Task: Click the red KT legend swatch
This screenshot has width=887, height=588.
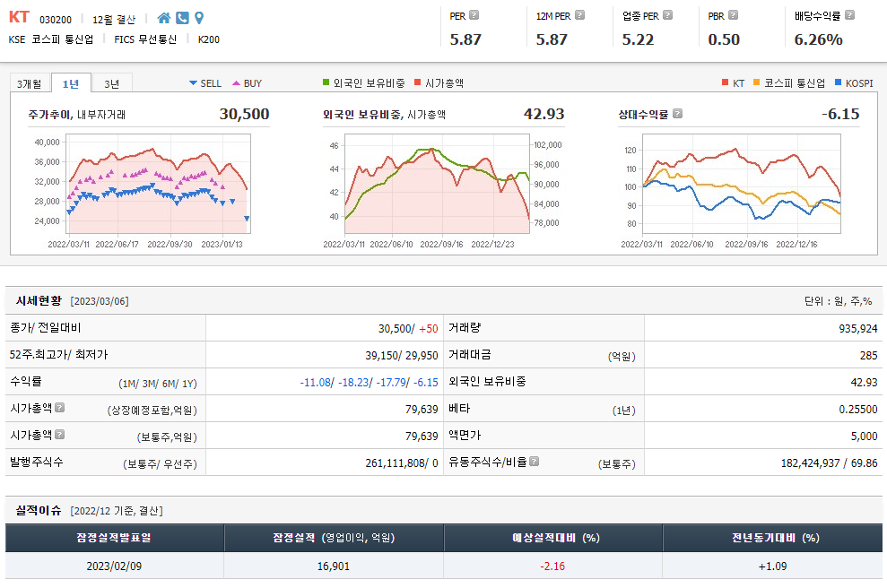Action: (x=726, y=82)
